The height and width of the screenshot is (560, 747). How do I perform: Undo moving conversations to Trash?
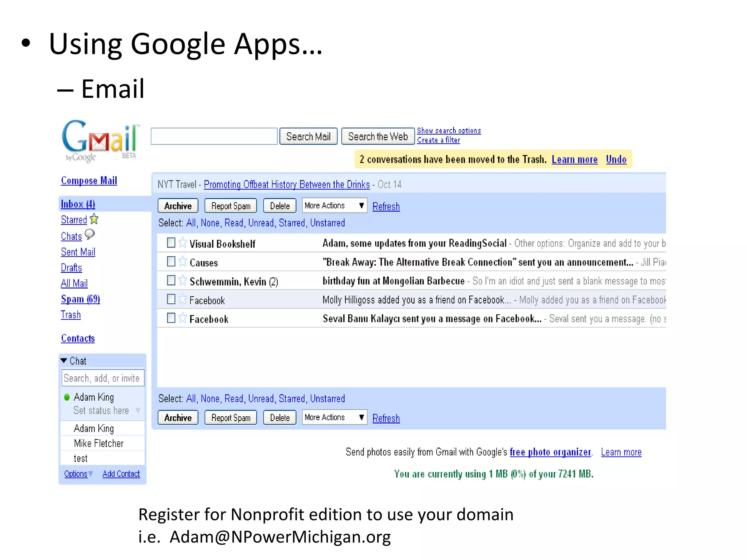616,159
